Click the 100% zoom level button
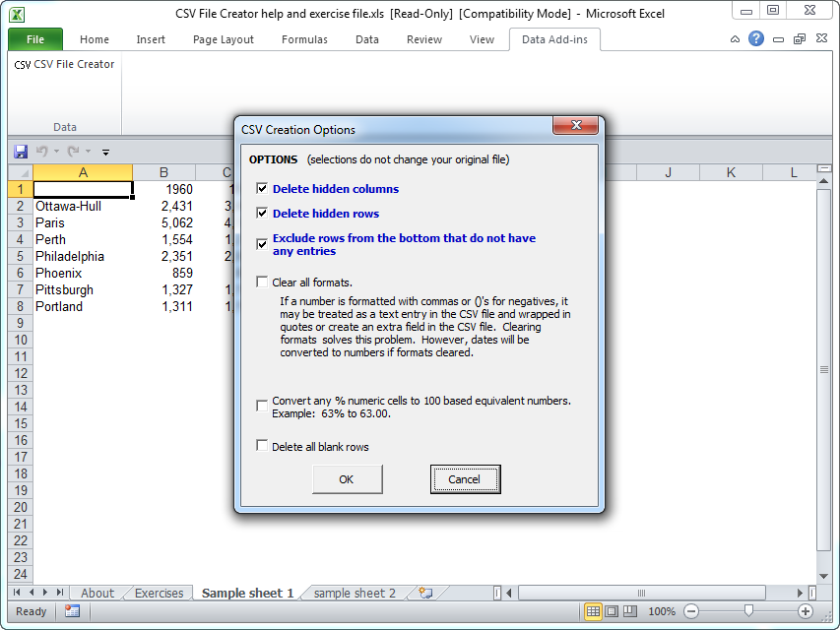The height and width of the screenshot is (630, 840). pos(662,611)
